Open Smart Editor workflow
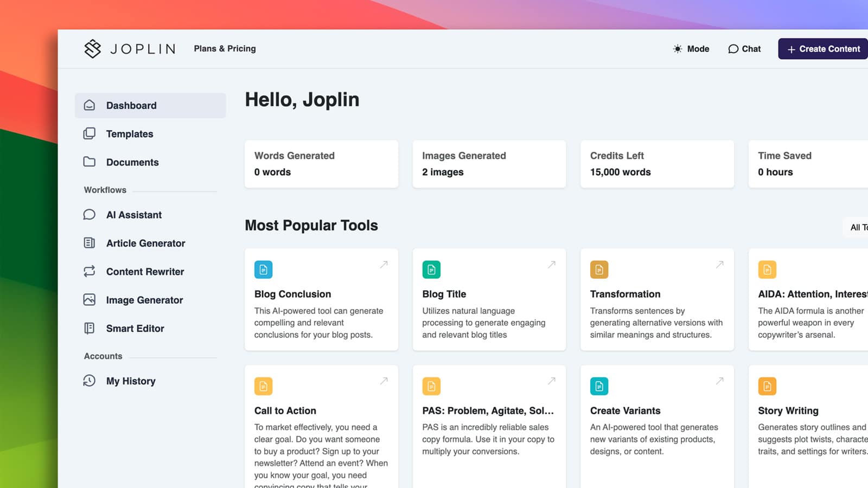The width and height of the screenshot is (868, 488). pyautogui.click(x=150, y=328)
